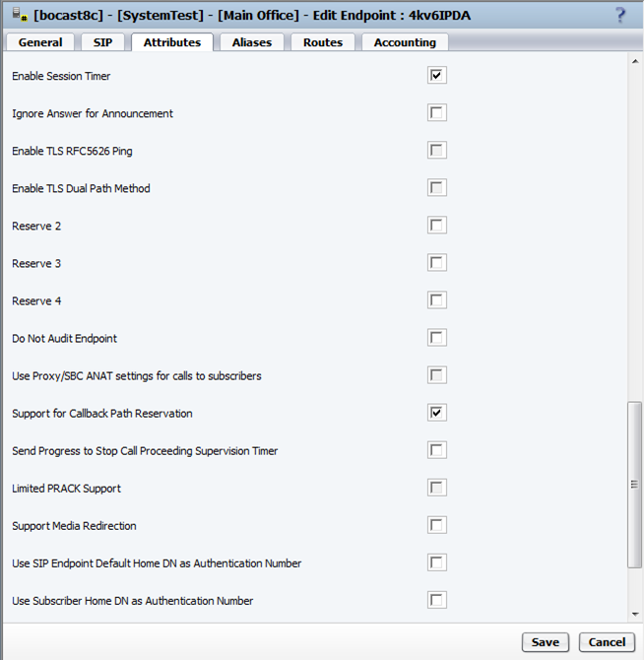
Task: Check the Reserve 3 checkbox
Action: pyautogui.click(x=436, y=263)
